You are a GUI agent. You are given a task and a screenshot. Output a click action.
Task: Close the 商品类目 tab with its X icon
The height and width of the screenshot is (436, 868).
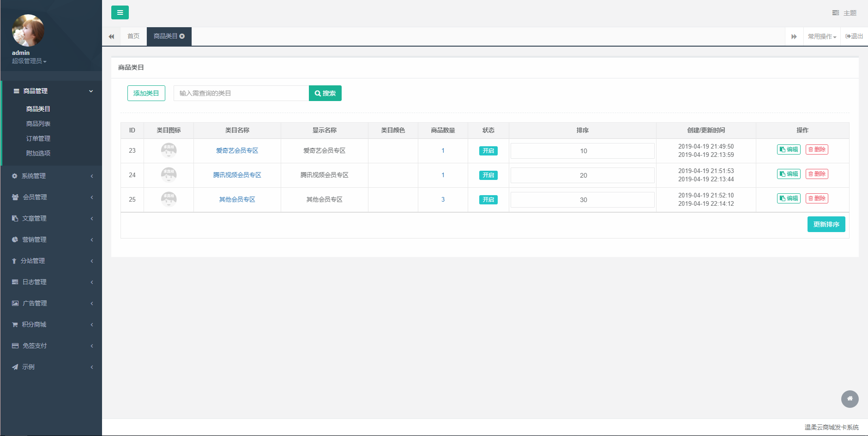[182, 36]
